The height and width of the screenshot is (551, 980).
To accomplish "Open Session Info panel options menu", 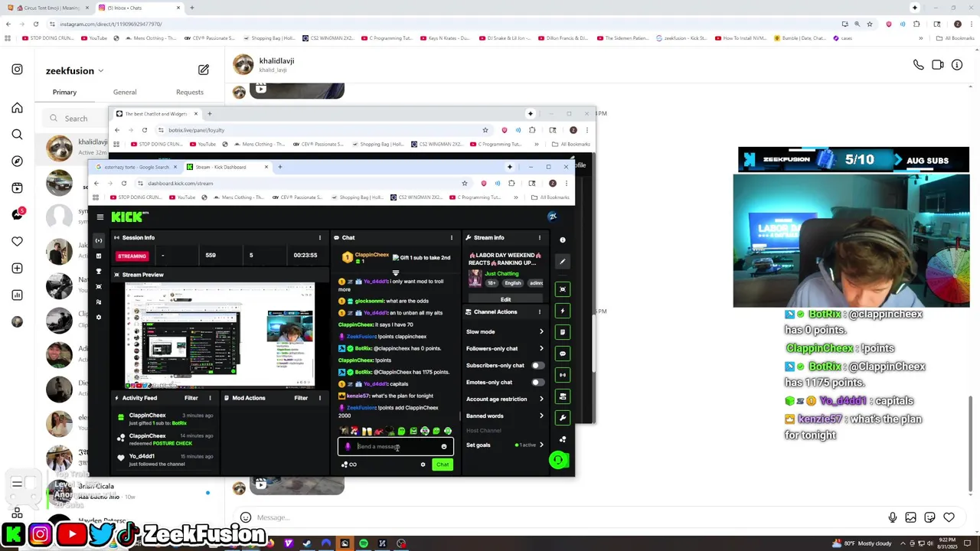I will [x=320, y=238].
